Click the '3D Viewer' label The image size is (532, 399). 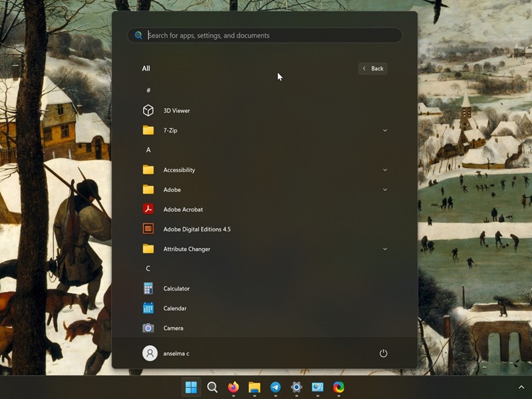[176, 110]
